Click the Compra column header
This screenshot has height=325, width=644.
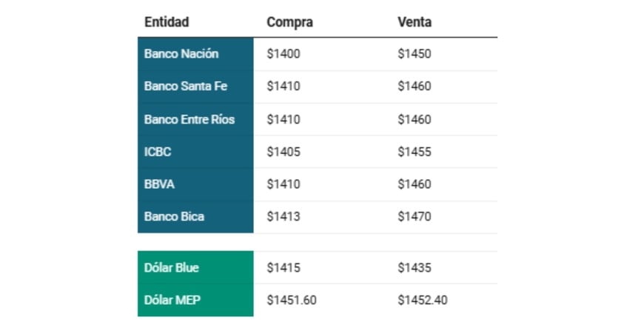289,22
